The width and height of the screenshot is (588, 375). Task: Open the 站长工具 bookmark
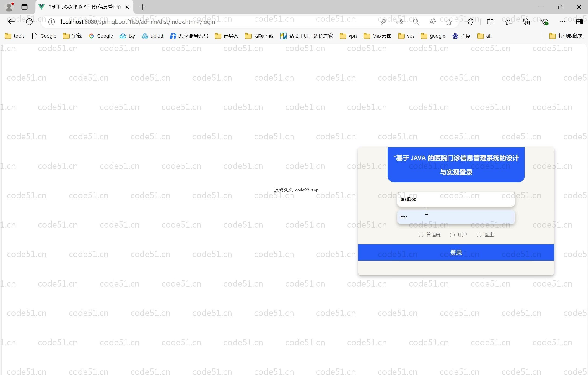click(x=306, y=36)
